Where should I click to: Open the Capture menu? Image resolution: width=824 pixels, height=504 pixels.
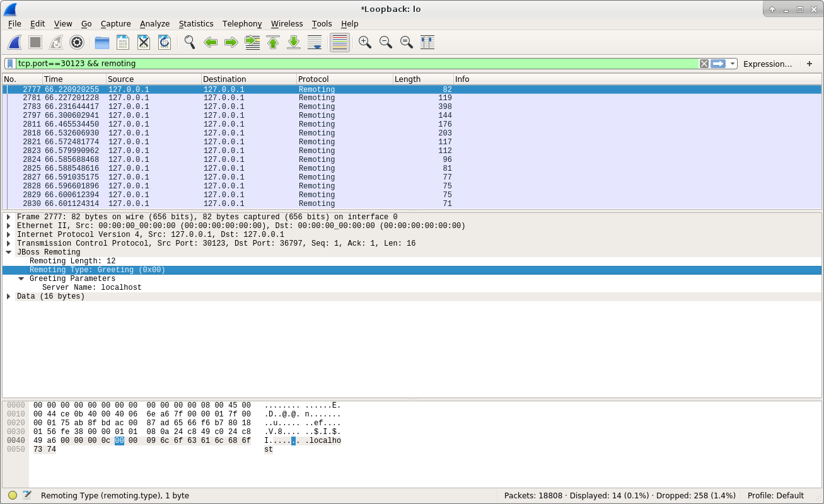tap(116, 23)
